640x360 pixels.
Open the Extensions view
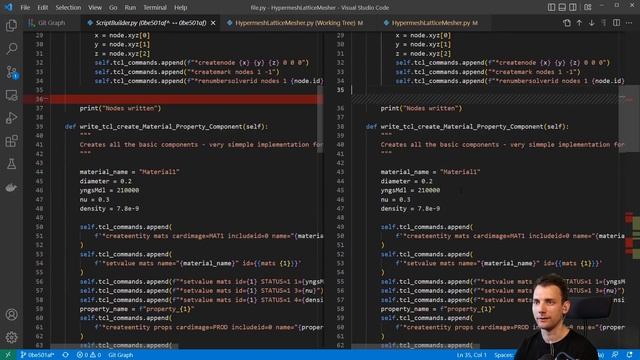(11, 141)
